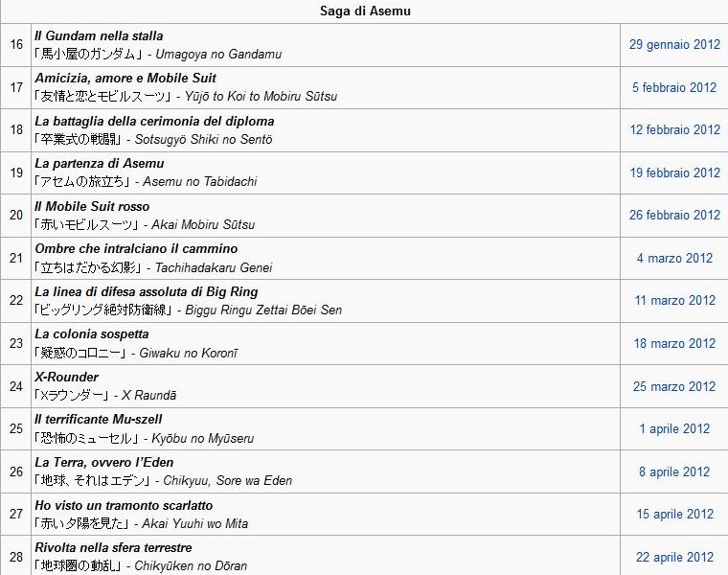Select the title Rivolta nella sfera terrestre
Viewport: 728px width, 575px height.
(113, 547)
